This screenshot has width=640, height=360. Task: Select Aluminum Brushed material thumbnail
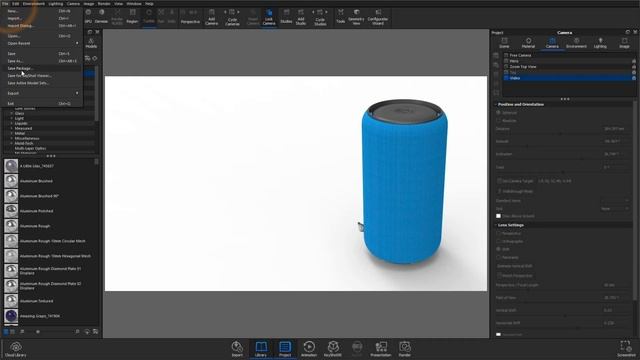pos(11,181)
